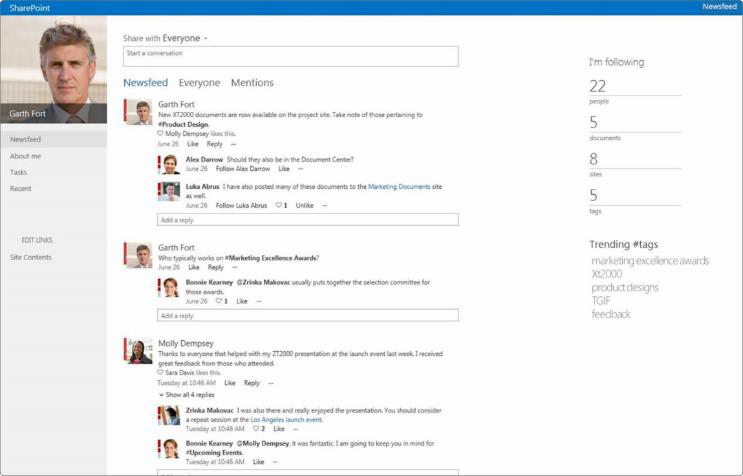Open more options on Alex Darrow's reply
This screenshot has width=743, height=476.
(300, 169)
